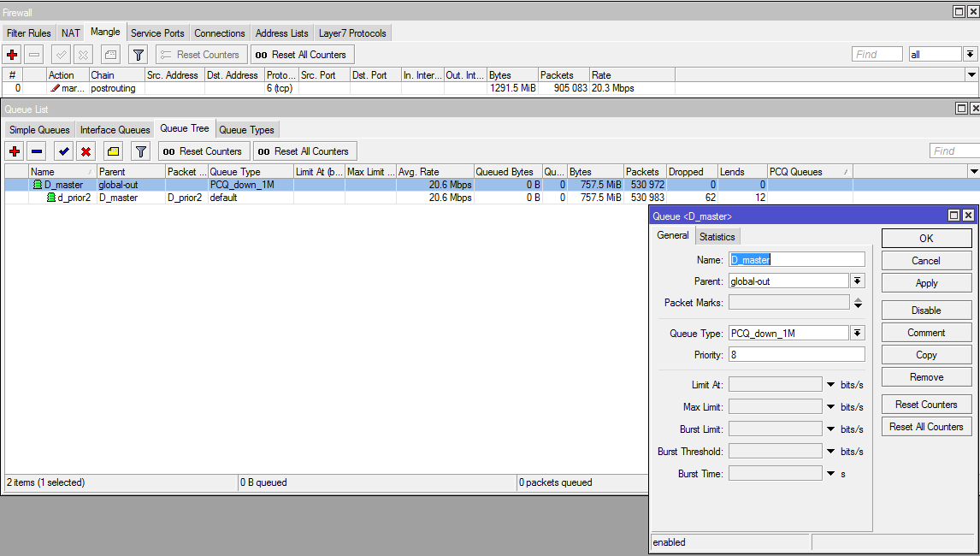Focus the Priority field
The width and height of the screenshot is (980, 556).
797,355
